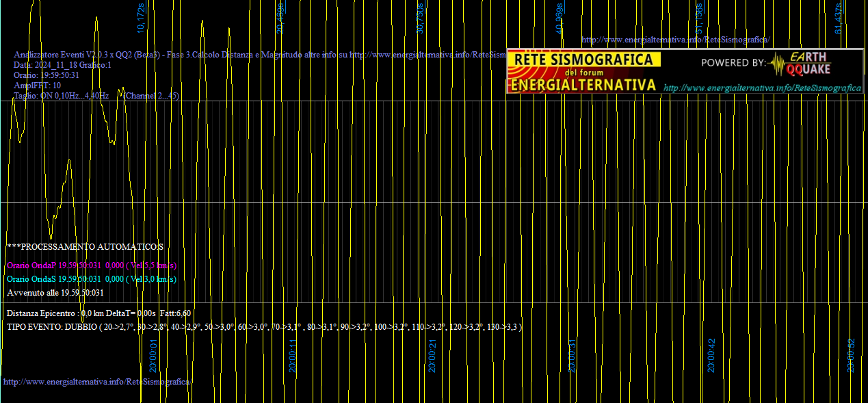
Task: Click the '20,469s' time marker at top
Action: tap(280, 18)
